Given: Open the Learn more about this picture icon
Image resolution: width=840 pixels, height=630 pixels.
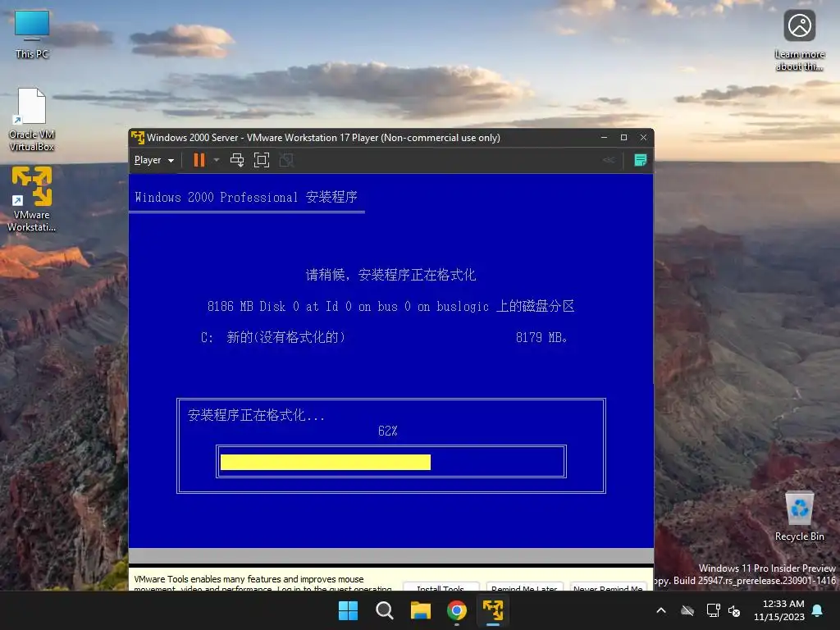Looking at the screenshot, I should pos(799,40).
